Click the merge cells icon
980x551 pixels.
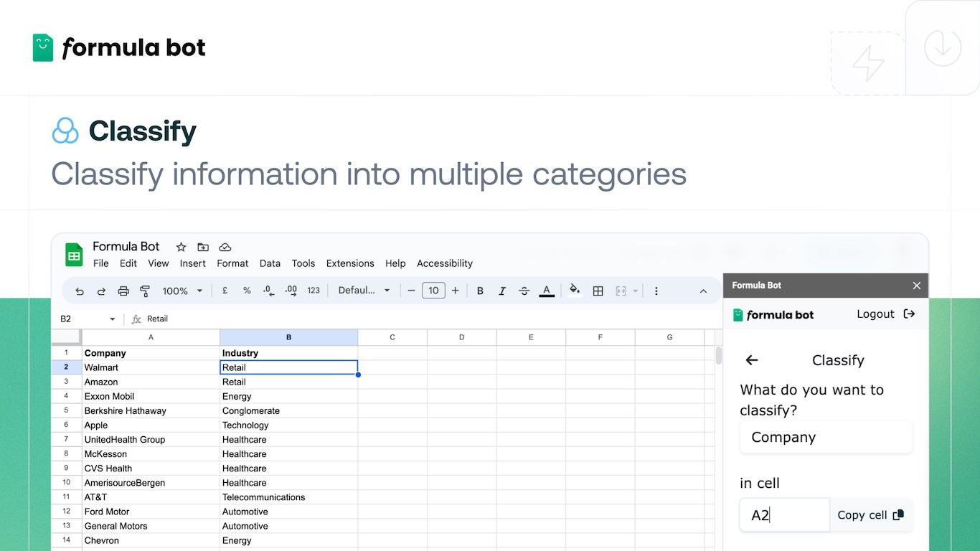[621, 291]
